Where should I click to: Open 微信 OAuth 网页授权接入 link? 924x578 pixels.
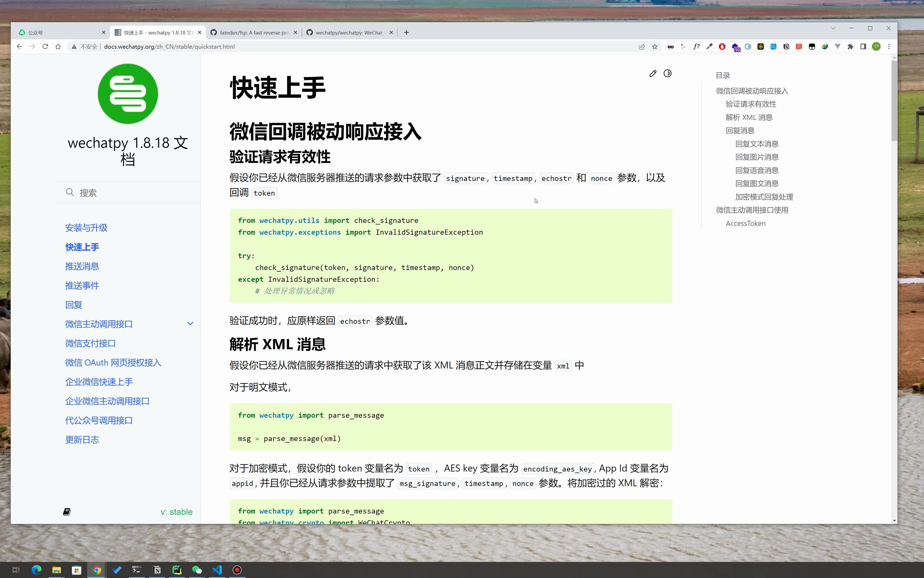[x=113, y=362]
